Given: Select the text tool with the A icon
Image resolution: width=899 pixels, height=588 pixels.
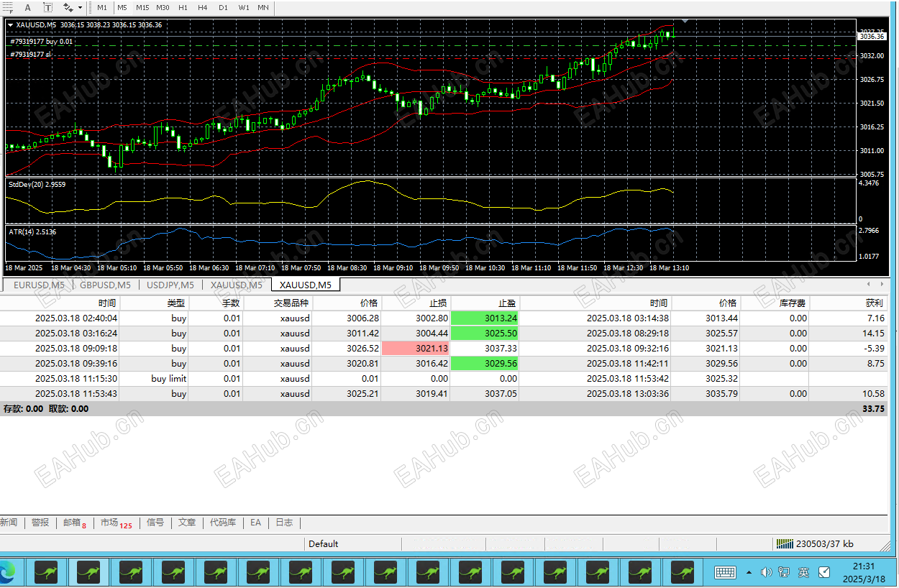Looking at the screenshot, I should click(28, 7).
